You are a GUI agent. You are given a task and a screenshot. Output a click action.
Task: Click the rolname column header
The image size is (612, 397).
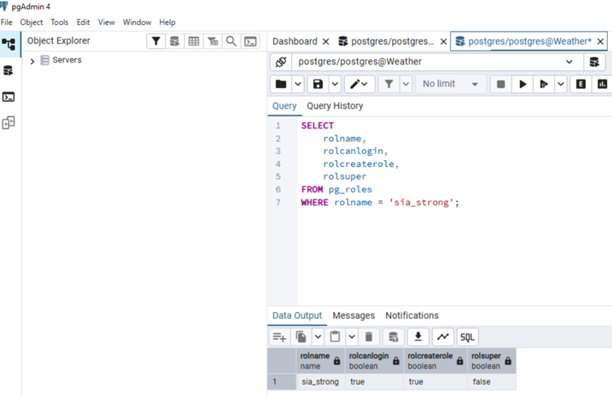[x=320, y=361]
